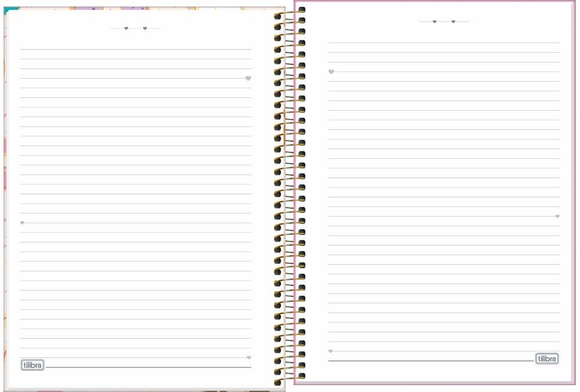
Task: Click the dark footer line beside right tilibra logo
Action: pyautogui.click(x=429, y=361)
